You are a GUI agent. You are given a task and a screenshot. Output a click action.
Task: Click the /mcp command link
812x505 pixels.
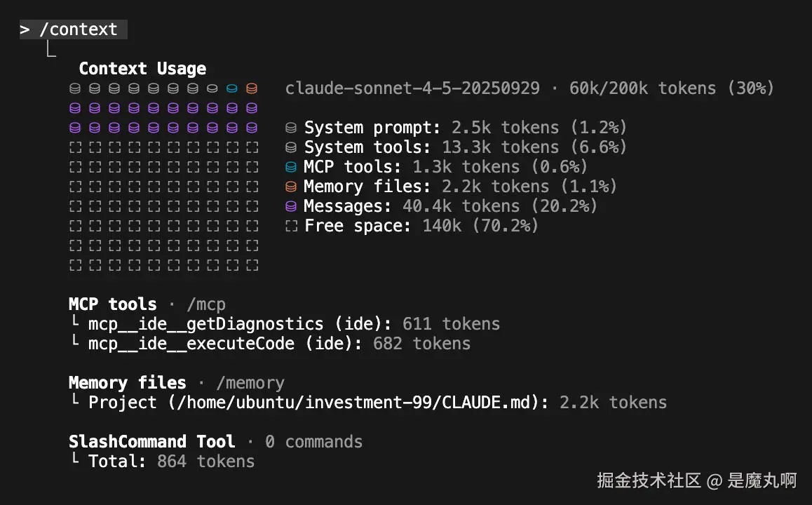[x=206, y=304]
